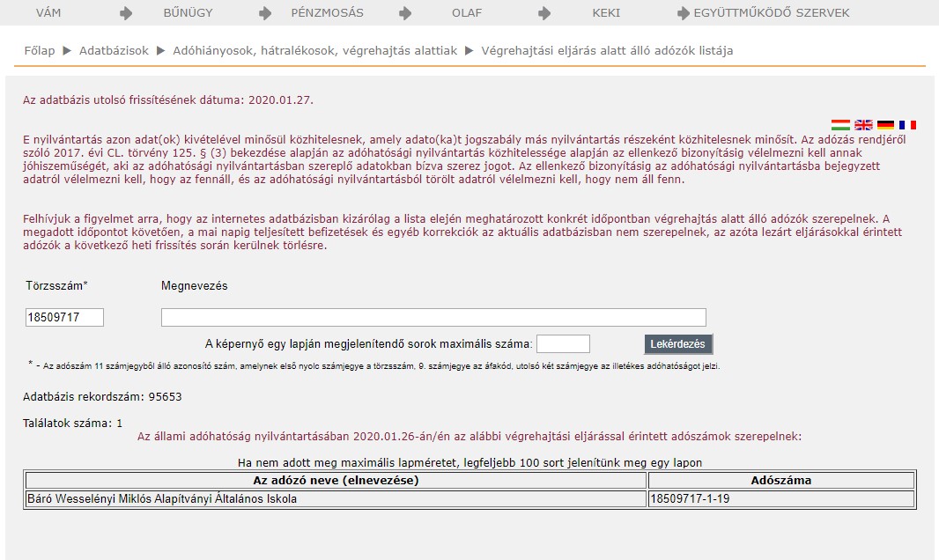Focus the Megnevezés input field
The image size is (939, 560).
click(433, 317)
